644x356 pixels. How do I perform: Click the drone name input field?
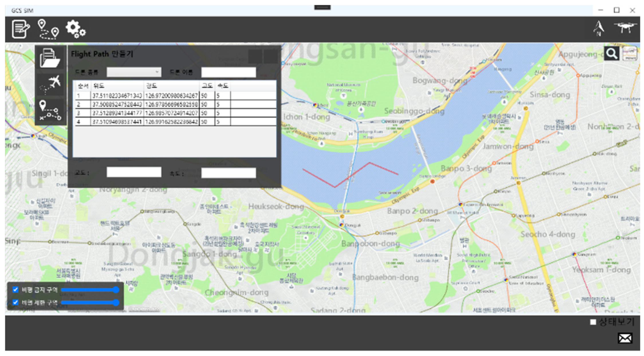[228, 72]
